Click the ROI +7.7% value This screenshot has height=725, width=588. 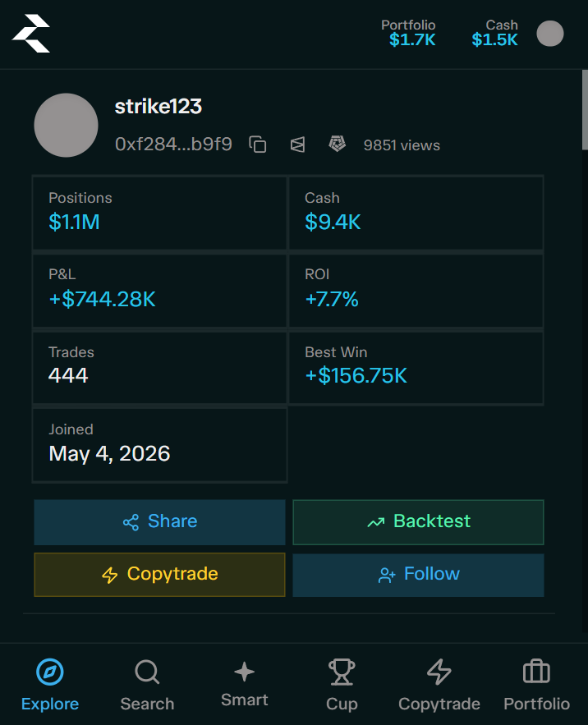[x=331, y=299]
